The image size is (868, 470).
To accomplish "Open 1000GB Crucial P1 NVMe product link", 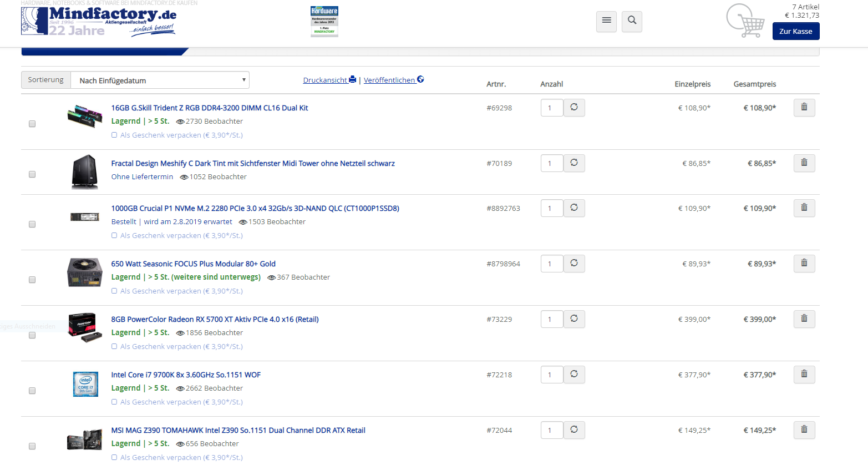I will coord(255,208).
